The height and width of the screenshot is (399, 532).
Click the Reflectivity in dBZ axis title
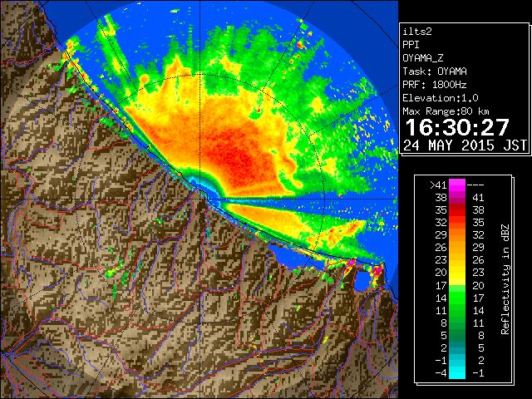pos(505,279)
